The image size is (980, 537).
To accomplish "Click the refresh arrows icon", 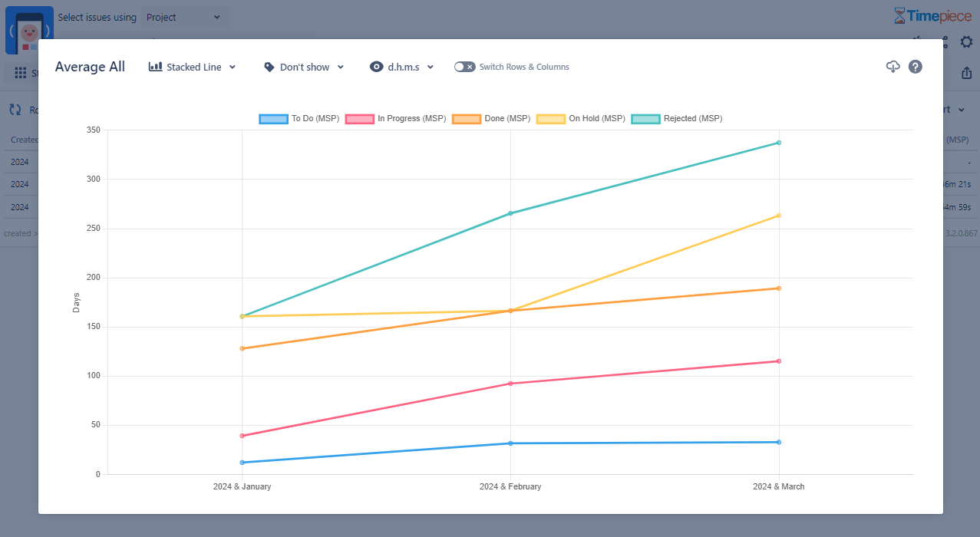I will (x=15, y=110).
